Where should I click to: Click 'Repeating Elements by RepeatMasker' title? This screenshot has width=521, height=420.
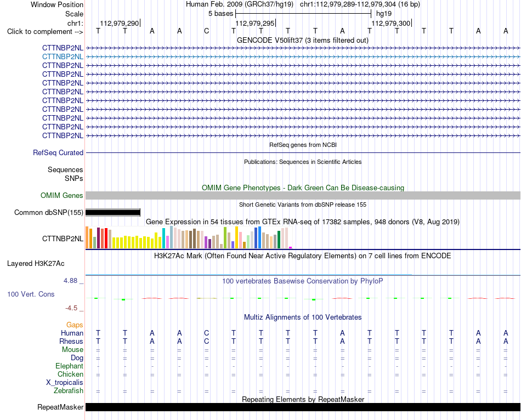pos(303,399)
